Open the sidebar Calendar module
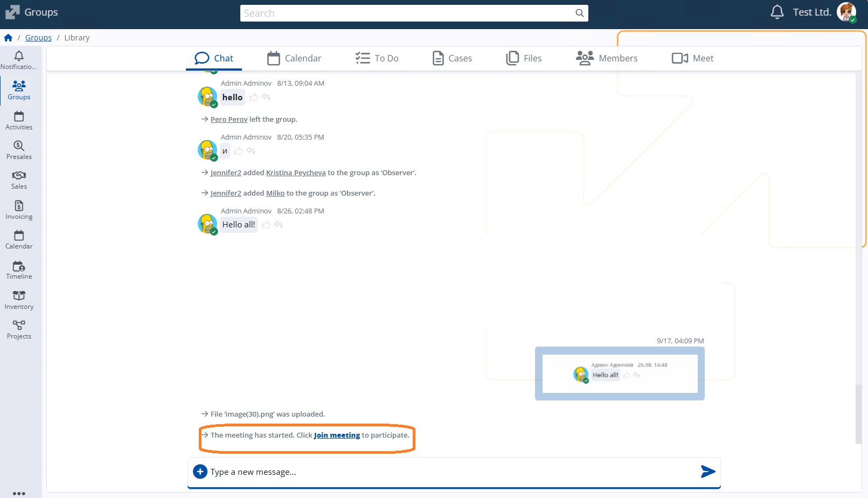The image size is (868, 498). (x=19, y=240)
